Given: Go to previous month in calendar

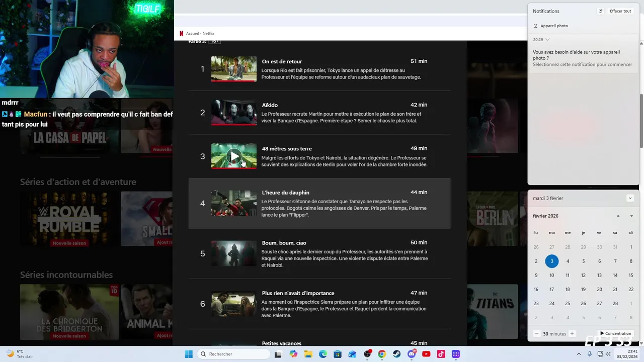Looking at the screenshot, I should point(618,216).
